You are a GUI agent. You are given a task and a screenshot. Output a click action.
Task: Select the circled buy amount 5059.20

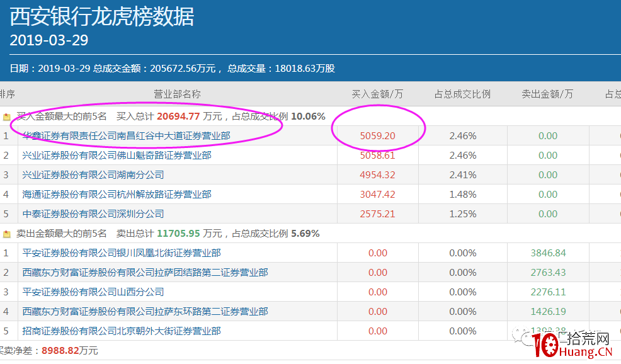379,135
